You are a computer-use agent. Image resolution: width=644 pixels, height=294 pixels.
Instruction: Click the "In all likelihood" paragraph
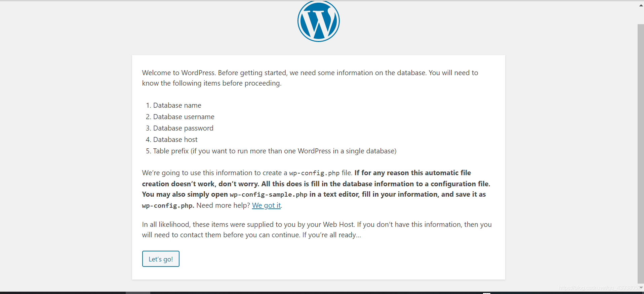point(317,230)
